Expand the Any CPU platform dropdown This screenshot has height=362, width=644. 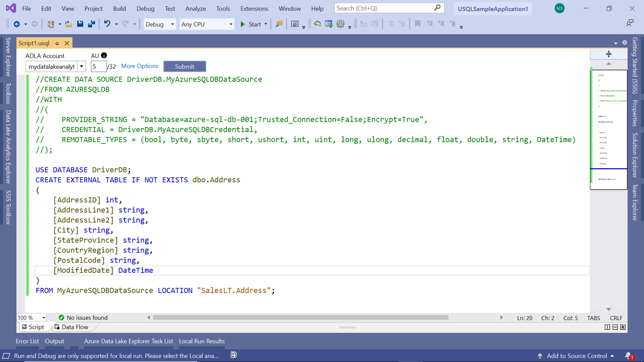point(206,24)
